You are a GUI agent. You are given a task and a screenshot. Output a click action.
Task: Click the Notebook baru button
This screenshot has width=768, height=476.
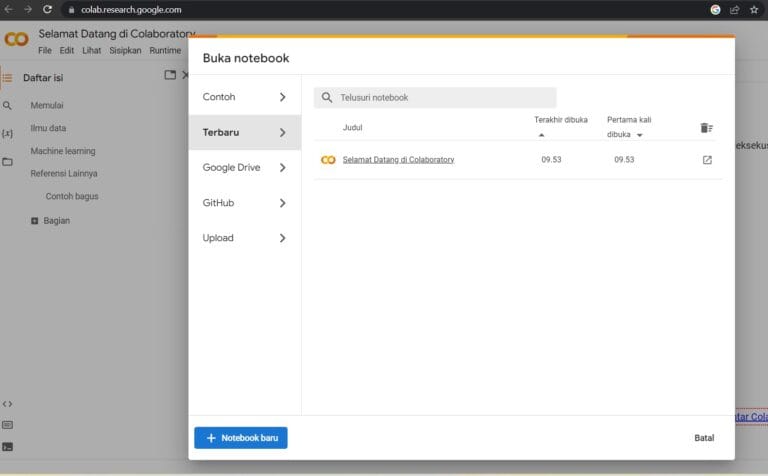[x=241, y=438]
